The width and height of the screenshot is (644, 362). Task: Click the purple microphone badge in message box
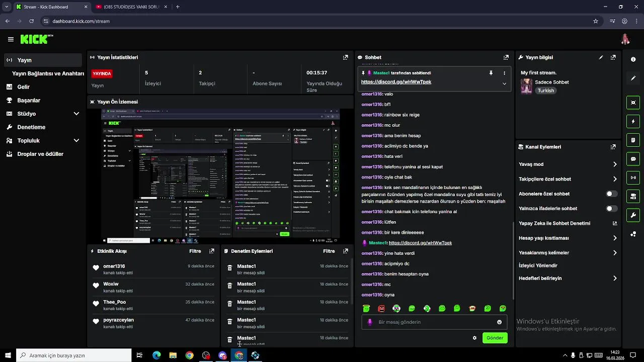coord(370,322)
